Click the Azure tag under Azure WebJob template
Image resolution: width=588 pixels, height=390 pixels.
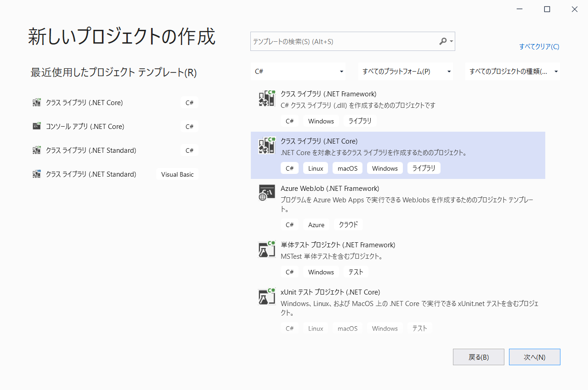(x=316, y=224)
